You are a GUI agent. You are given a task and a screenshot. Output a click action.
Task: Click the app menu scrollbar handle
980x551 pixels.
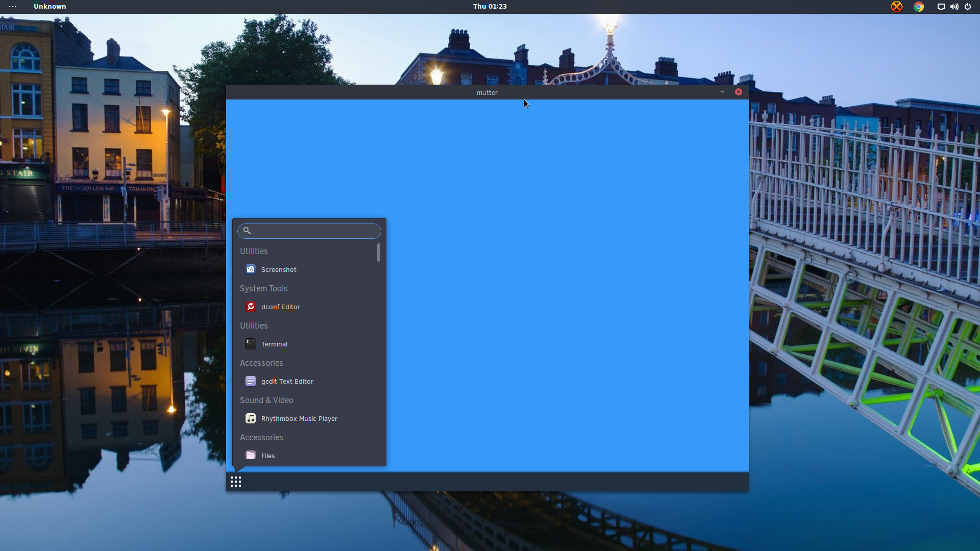pos(379,253)
